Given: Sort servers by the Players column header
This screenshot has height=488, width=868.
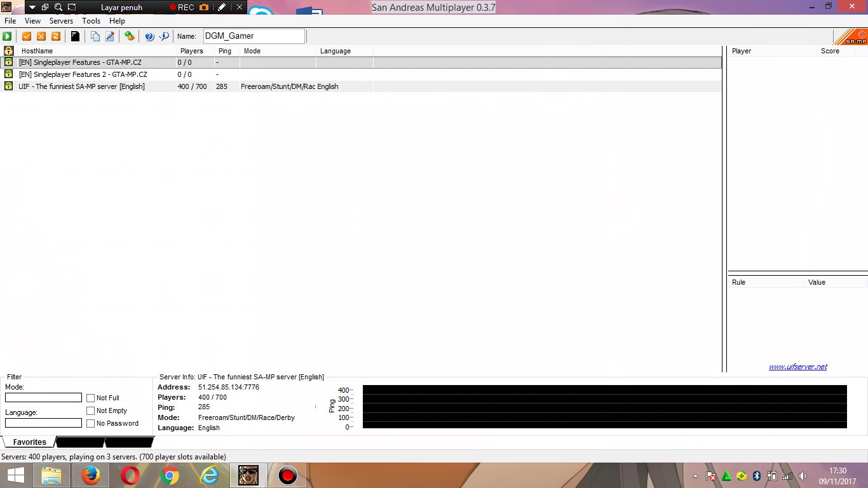Looking at the screenshot, I should pos(192,51).
